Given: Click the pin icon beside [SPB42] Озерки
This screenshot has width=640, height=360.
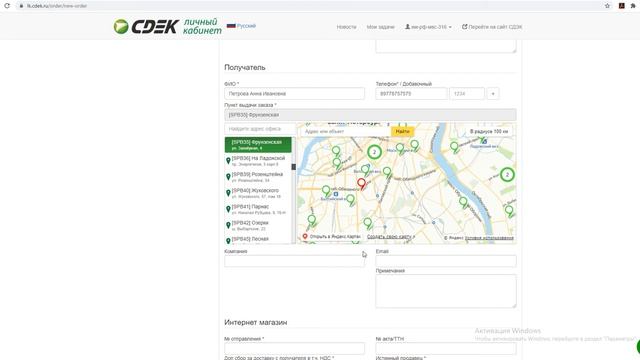Looking at the screenshot, I should (228, 225).
